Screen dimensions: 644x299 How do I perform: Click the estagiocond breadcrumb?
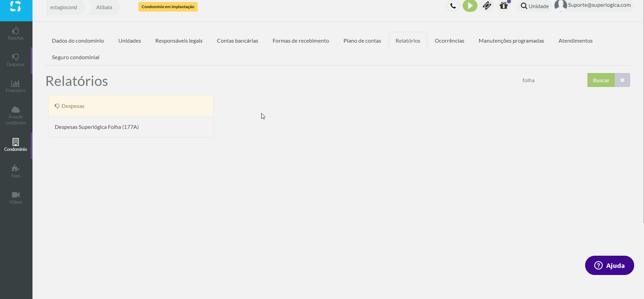tap(64, 7)
